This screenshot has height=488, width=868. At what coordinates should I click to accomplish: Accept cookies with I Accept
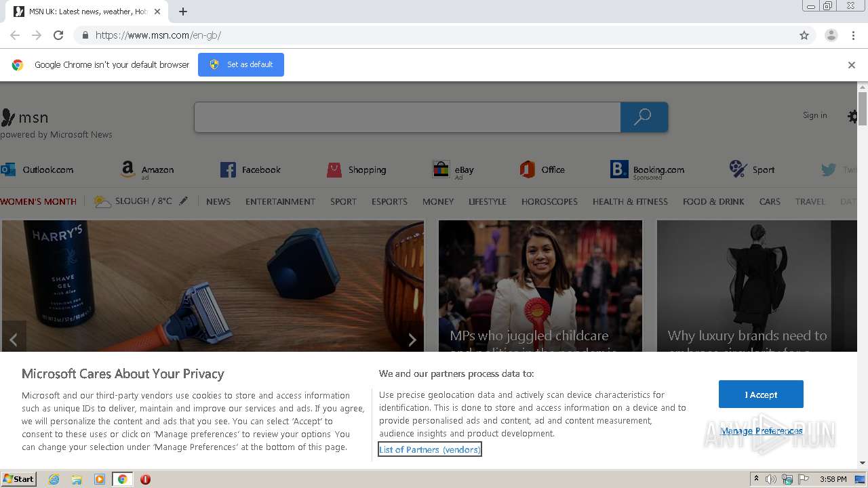click(761, 394)
